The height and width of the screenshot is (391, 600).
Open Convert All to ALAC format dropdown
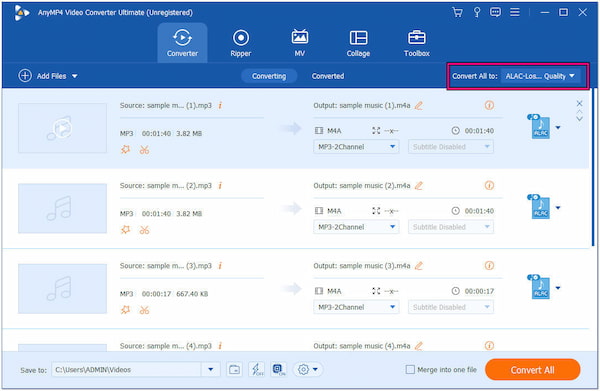540,76
